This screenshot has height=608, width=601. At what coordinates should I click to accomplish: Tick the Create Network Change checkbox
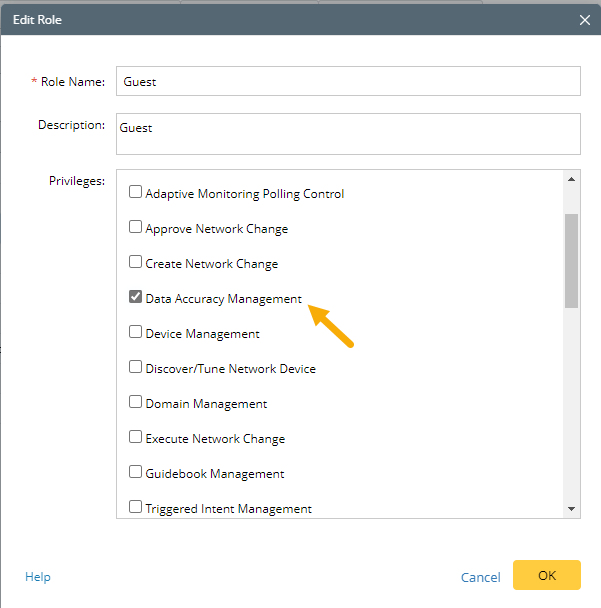135,263
